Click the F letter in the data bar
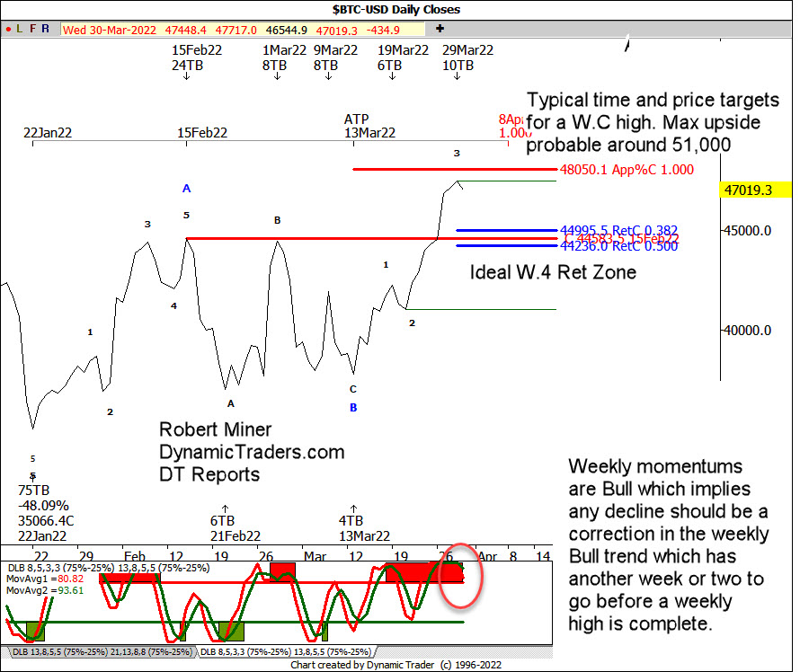Screen dimensions: 800x672 tap(32, 29)
